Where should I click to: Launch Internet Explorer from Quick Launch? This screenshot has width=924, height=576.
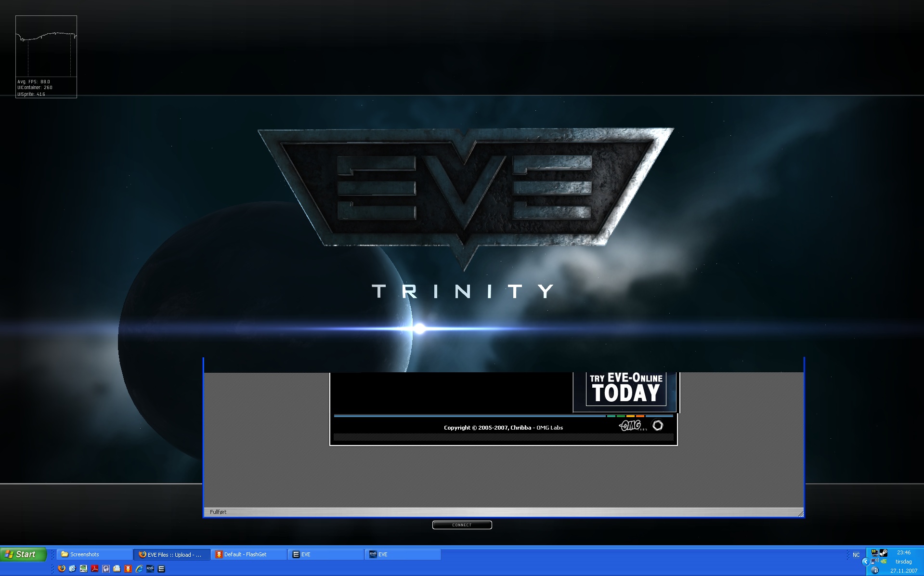pyautogui.click(x=139, y=569)
